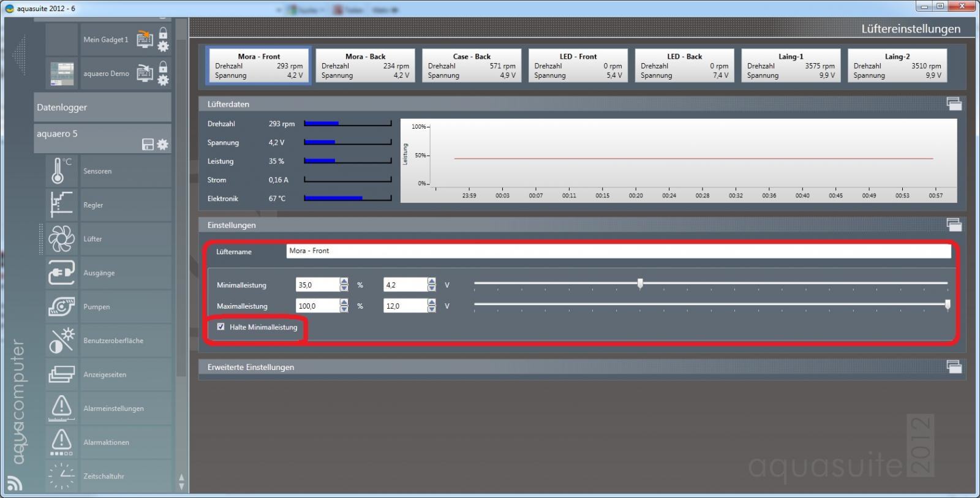Select the LED - Front fan tab
This screenshot has height=498, width=980.
tap(578, 66)
